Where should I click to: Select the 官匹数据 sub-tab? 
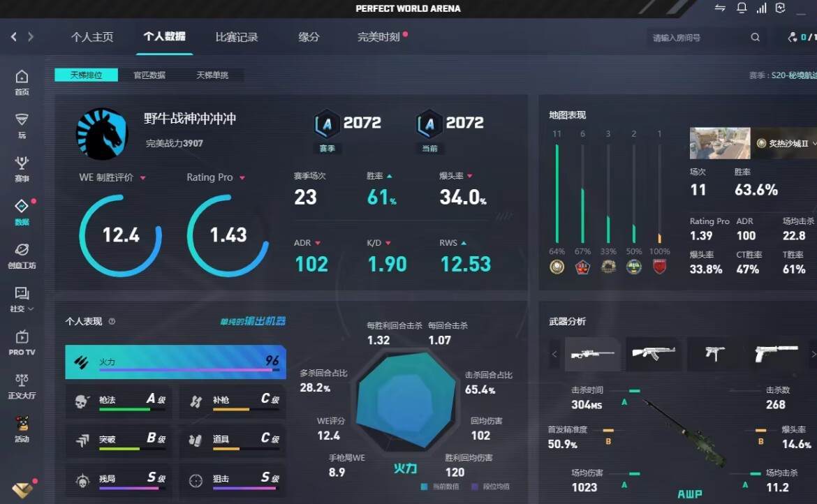[x=149, y=75]
